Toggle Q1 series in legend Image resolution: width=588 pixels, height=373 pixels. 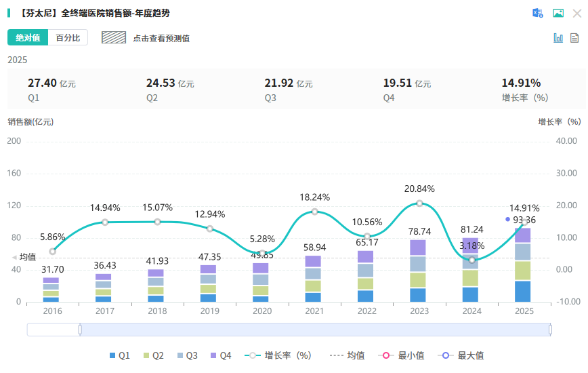point(119,355)
